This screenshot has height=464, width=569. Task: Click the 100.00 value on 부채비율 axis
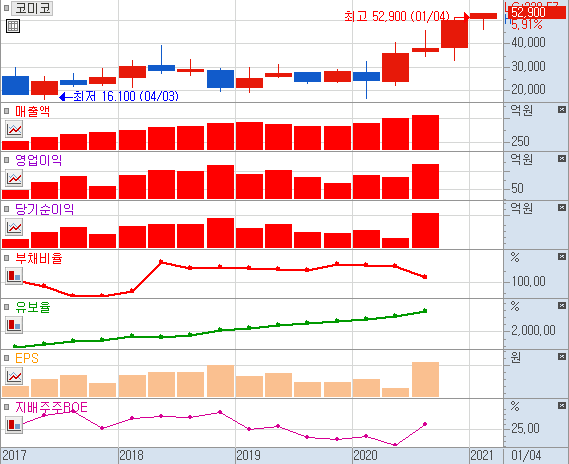[528, 281]
